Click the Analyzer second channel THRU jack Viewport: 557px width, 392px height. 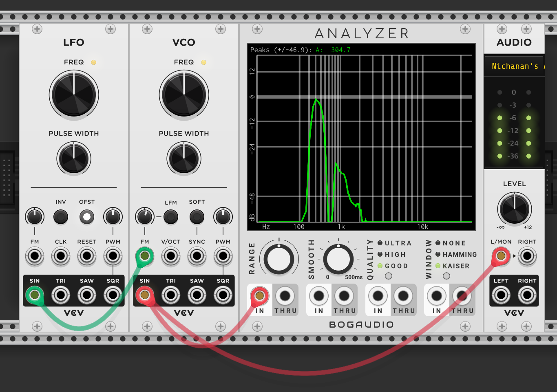[x=344, y=296]
